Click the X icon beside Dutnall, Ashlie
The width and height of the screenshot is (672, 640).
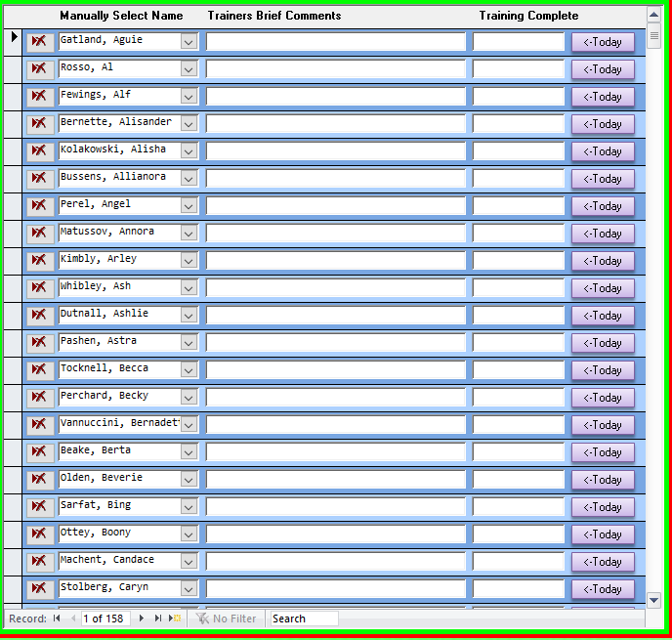pos(40,316)
